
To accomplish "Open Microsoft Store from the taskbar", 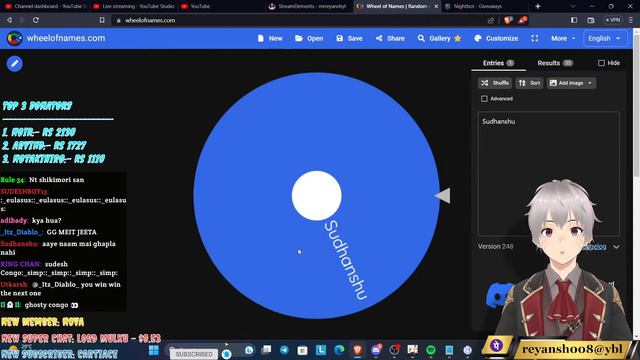I will click(x=302, y=350).
